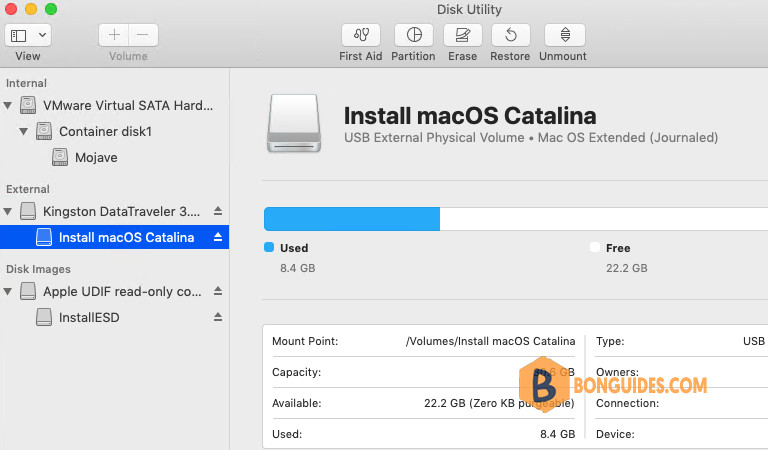Eject Apple UDIF disk image
Viewport: 768px width, 450px height.
coord(218,291)
